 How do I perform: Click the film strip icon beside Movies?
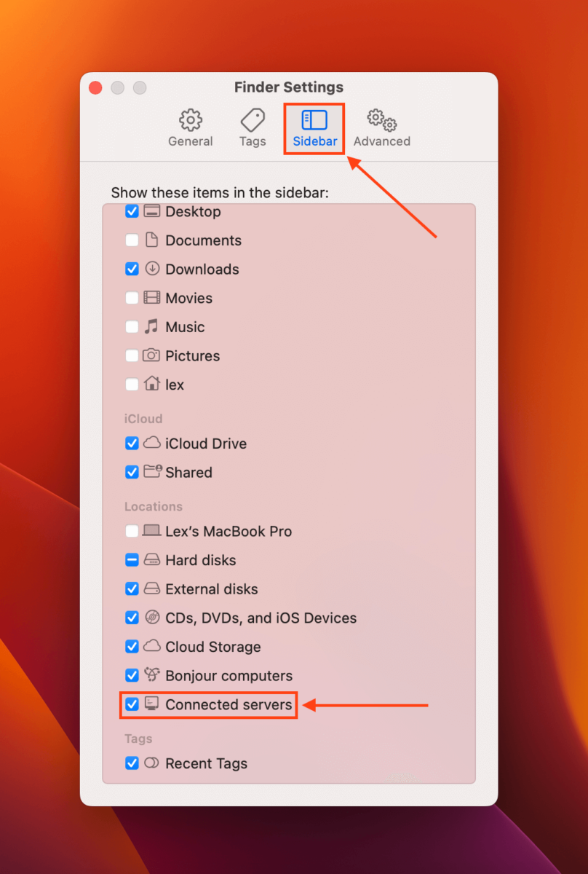tap(152, 297)
